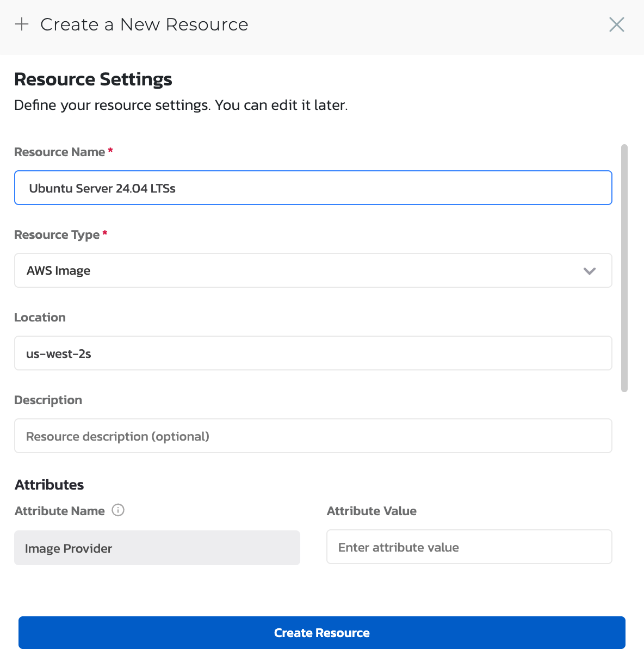Focus the Resource Name text field
The width and height of the screenshot is (644, 668).
tap(313, 188)
